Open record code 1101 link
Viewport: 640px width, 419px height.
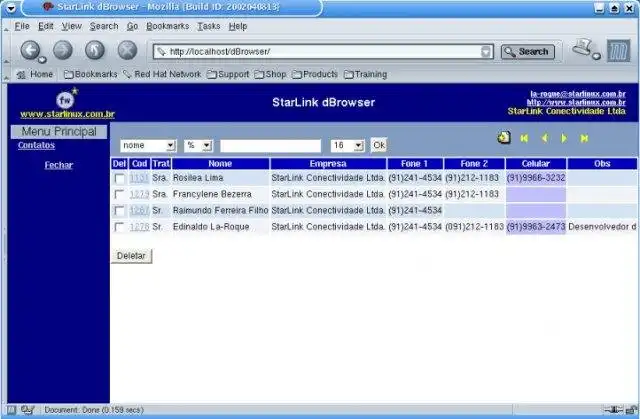pos(139,178)
